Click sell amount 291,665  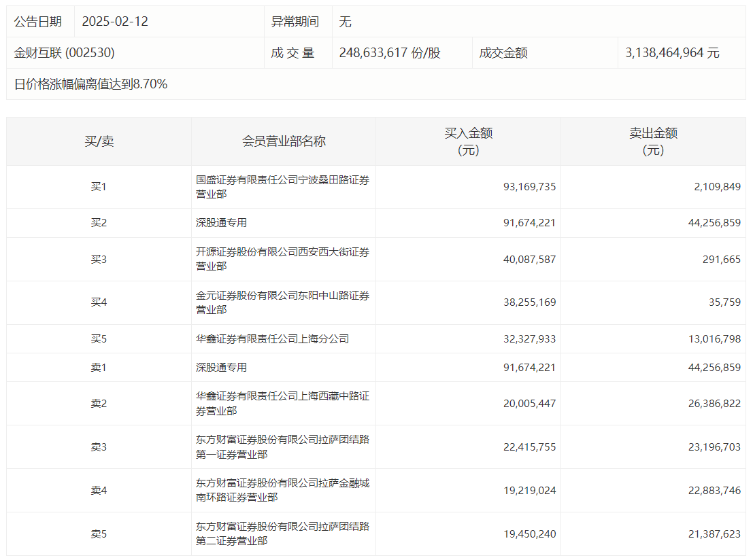[721, 259]
